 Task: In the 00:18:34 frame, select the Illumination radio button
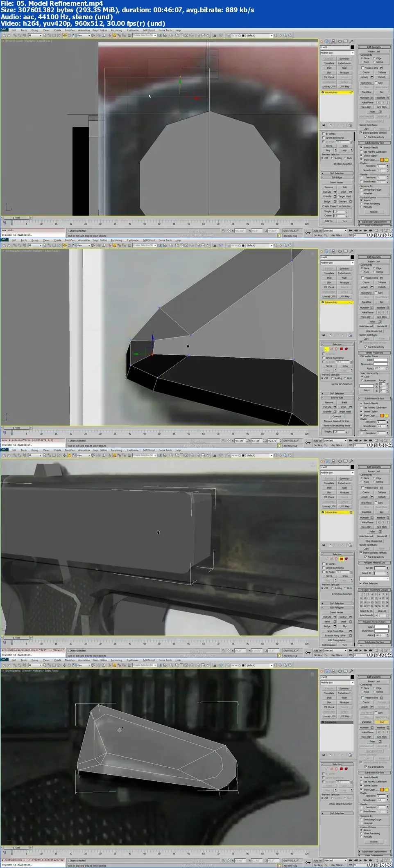tap(362, 381)
